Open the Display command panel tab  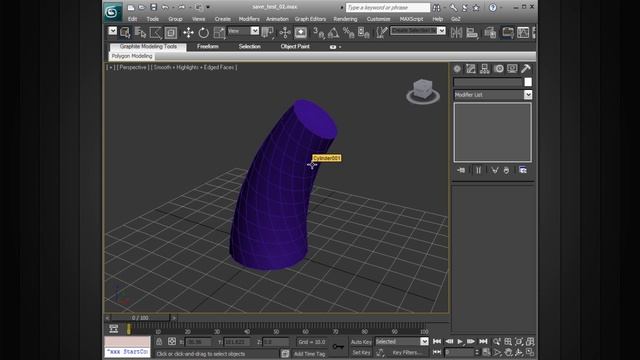(512, 69)
